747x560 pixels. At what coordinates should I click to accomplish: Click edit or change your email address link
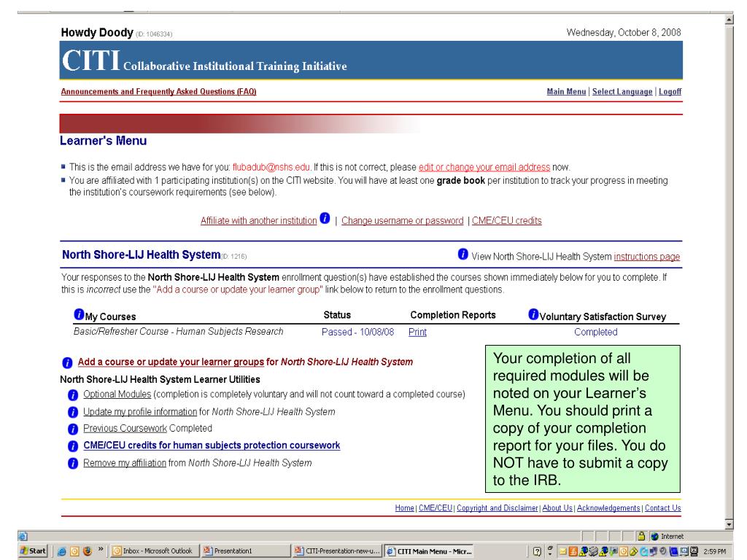(x=484, y=167)
